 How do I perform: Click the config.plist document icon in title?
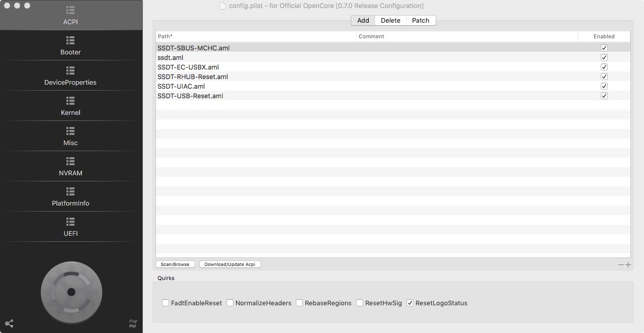click(223, 6)
